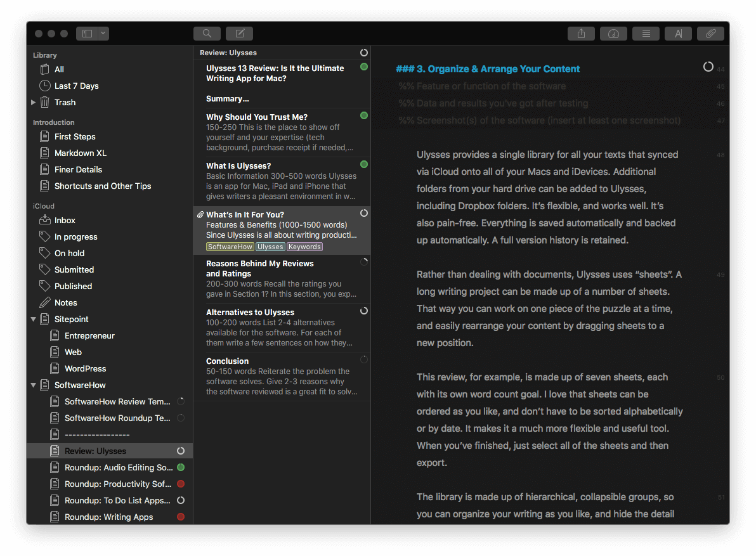
Task: Click red goal dot of Productivity roundup
Action: 181,484
